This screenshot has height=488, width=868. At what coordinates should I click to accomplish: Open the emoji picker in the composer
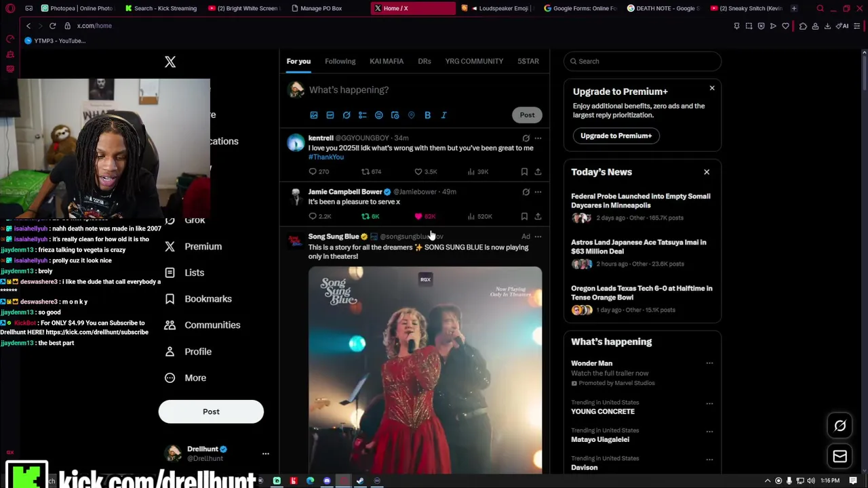pos(379,115)
